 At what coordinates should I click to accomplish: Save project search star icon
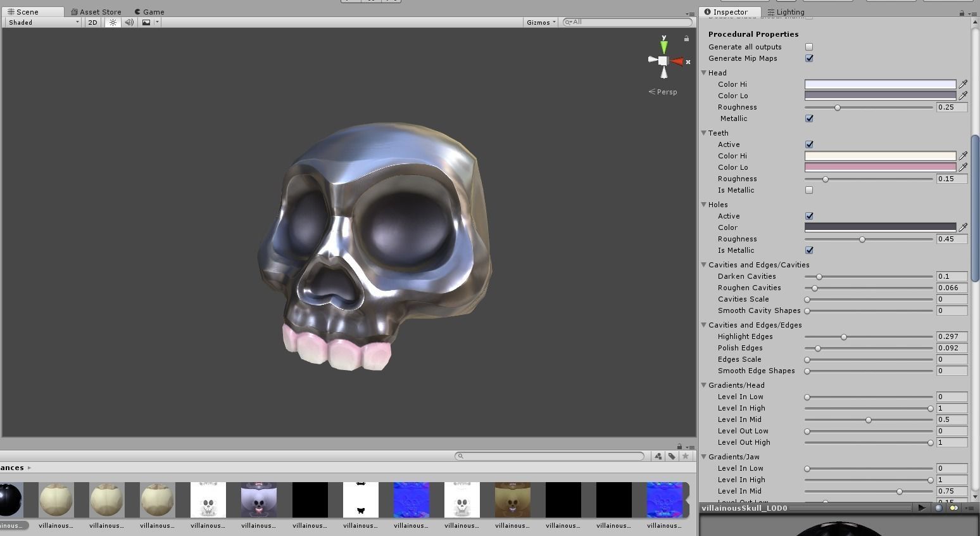[685, 456]
